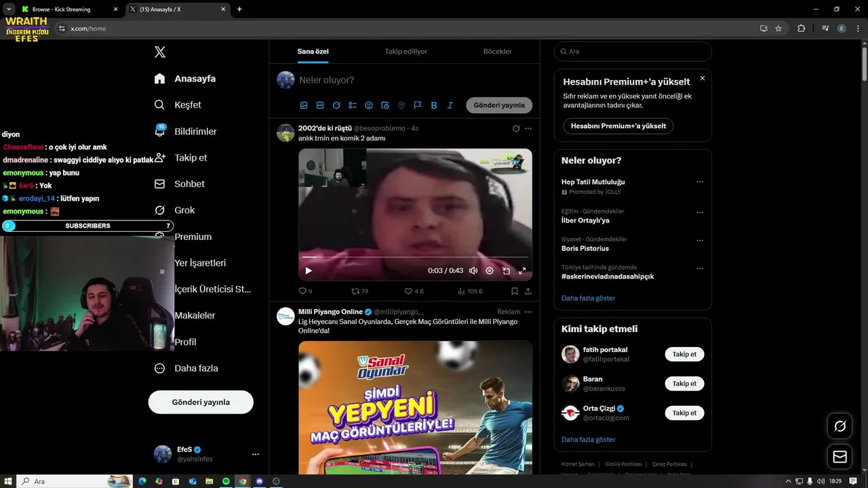Image resolution: width=868 pixels, height=488 pixels.
Task: Open Sohbet messages in sidebar
Action: (180, 184)
